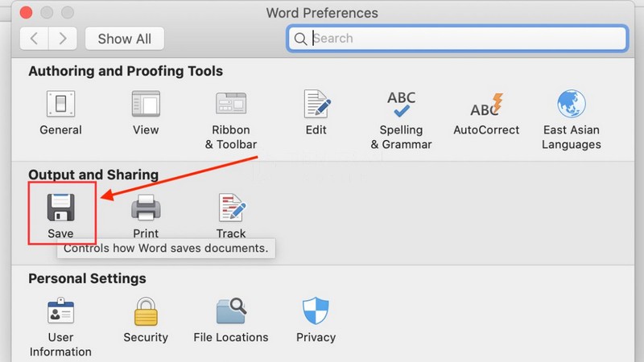Open the Privacy shield preferences
Screen dimensions: 644x362
point(316,311)
